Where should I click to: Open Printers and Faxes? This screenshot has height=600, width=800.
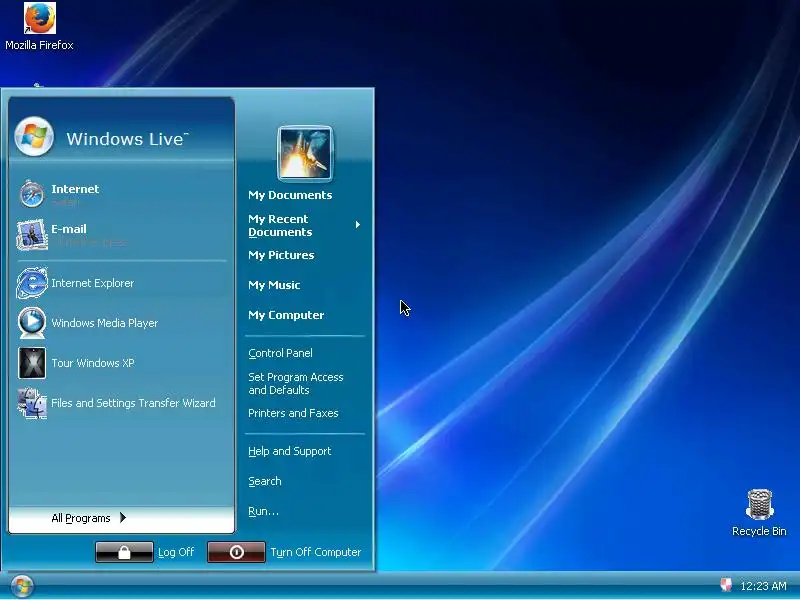click(293, 413)
